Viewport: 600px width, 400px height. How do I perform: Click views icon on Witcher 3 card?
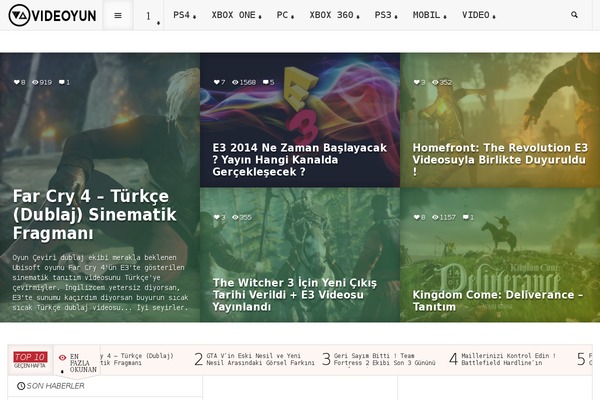tap(235, 217)
